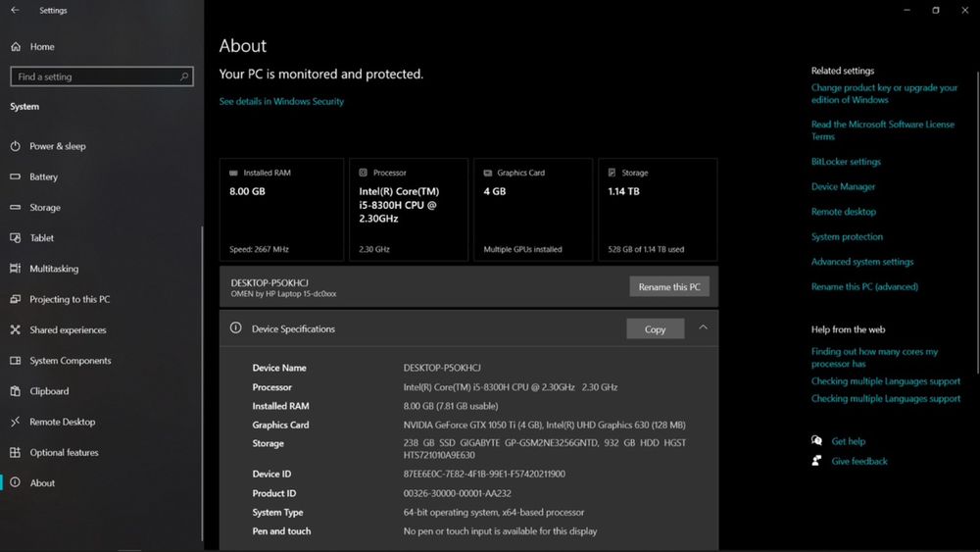This screenshot has width=980, height=552.
Task: Click the NVIDIA GeForce GTX 1050 Ti text
Action: coord(472,425)
